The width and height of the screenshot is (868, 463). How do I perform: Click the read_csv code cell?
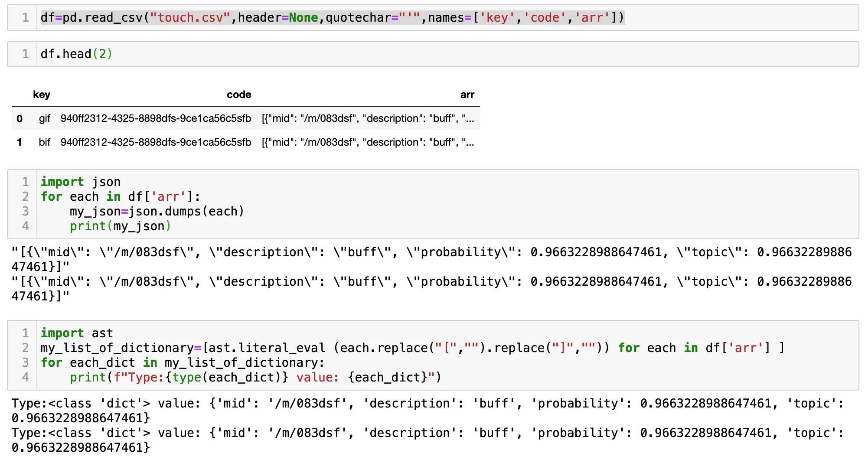433,18
